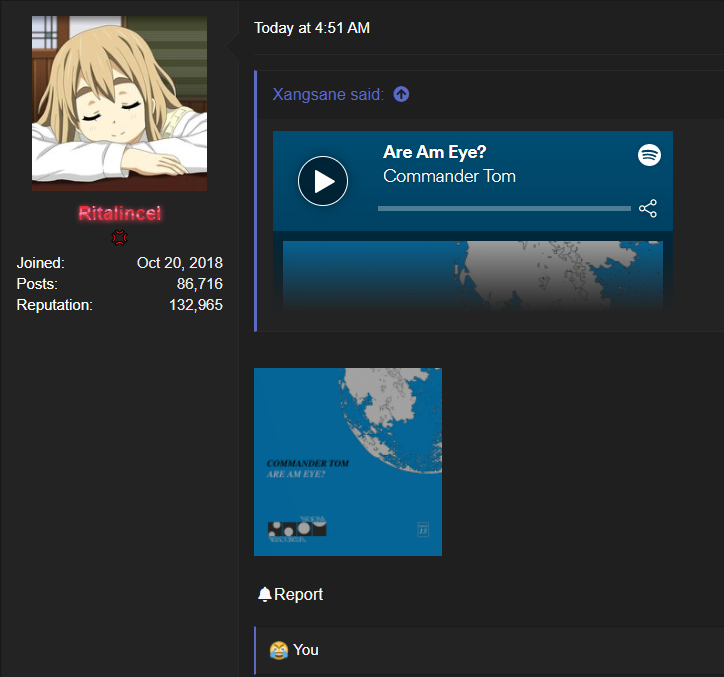Click the Commander Tom artist name

click(x=449, y=176)
